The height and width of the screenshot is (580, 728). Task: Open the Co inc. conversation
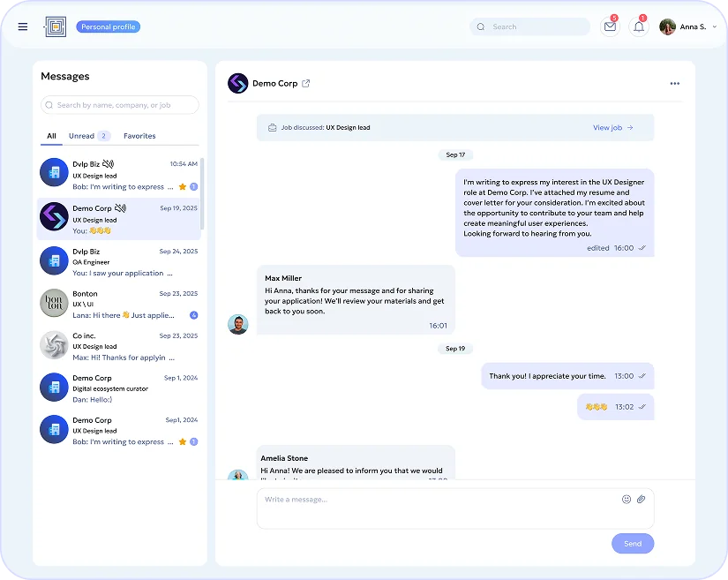119,346
